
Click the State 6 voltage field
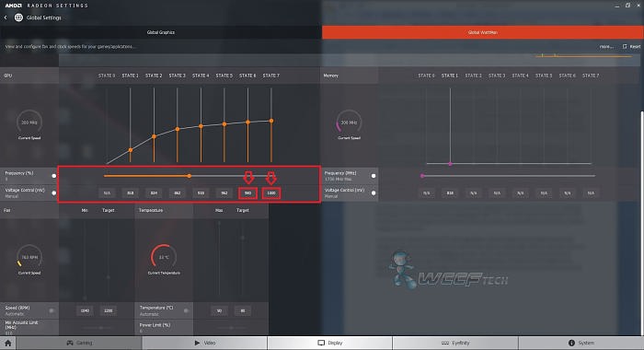click(247, 192)
